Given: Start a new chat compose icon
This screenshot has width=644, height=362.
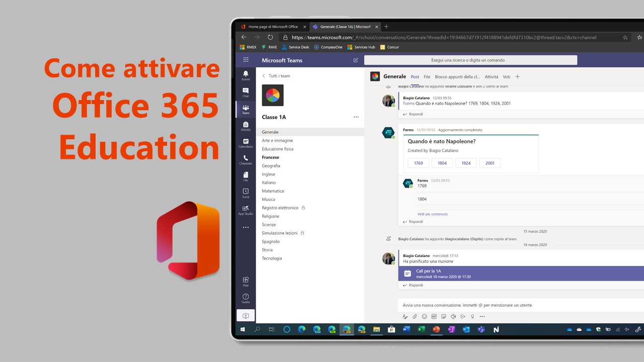Looking at the screenshot, I should point(356,60).
